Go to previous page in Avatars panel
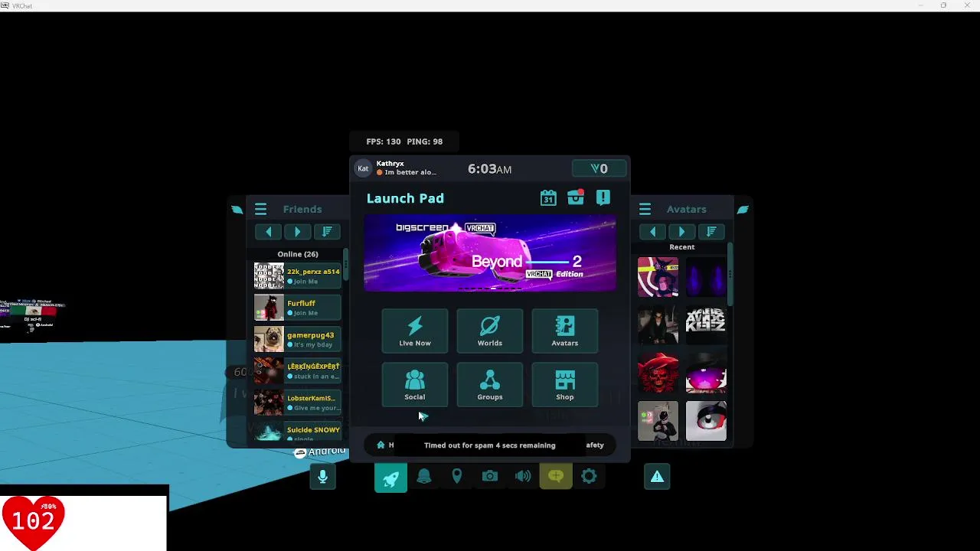 coord(652,232)
